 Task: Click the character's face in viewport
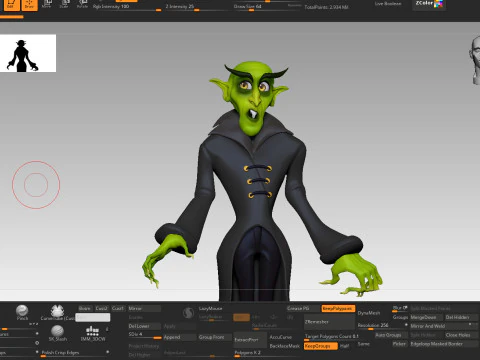tap(254, 97)
